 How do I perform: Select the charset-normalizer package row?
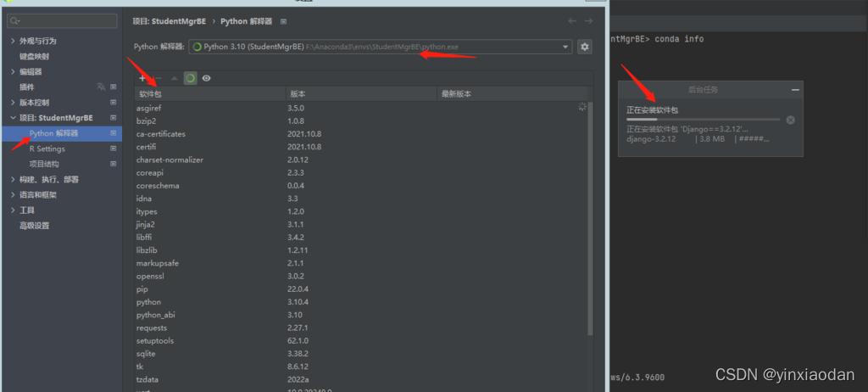click(361, 160)
